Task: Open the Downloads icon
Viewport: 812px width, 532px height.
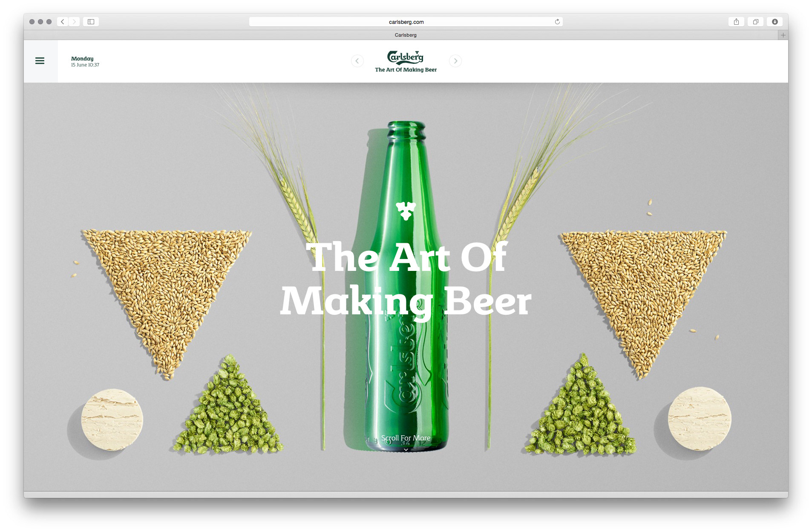Action: click(775, 22)
